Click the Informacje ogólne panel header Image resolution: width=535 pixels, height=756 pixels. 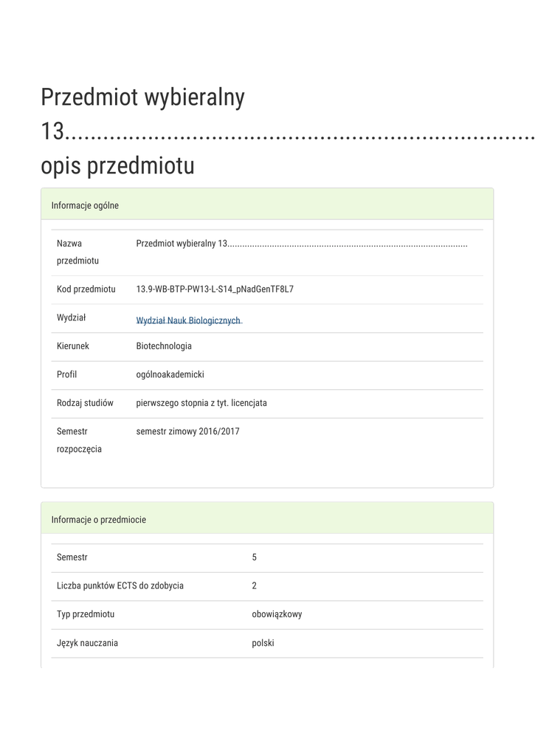85,205
